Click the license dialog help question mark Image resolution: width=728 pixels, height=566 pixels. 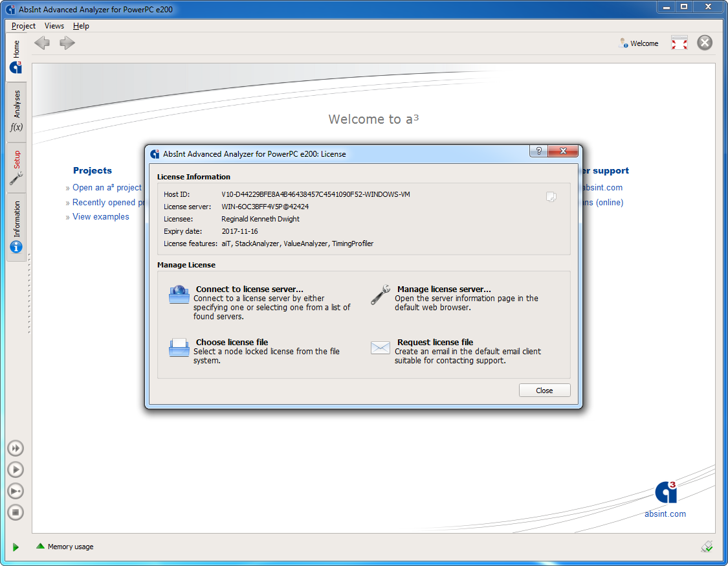(538, 151)
